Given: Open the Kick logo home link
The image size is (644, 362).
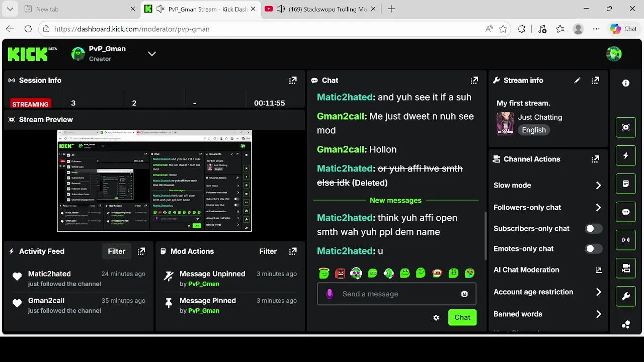Looking at the screenshot, I should (x=33, y=54).
